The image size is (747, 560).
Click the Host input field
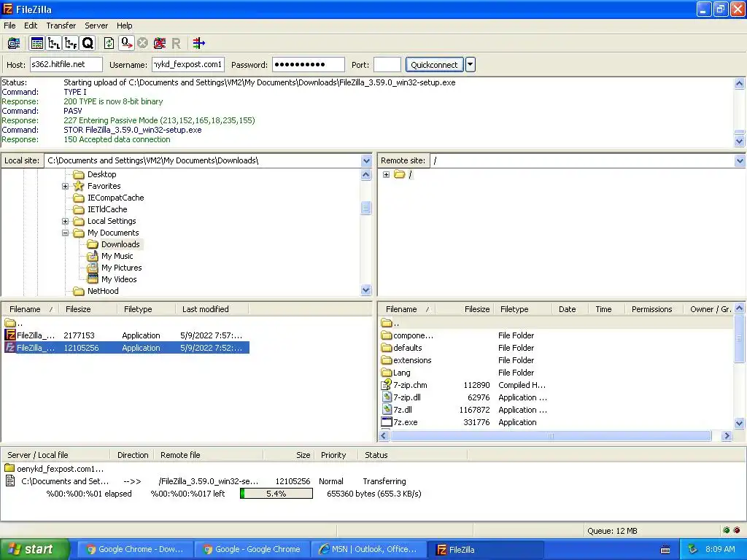click(66, 65)
